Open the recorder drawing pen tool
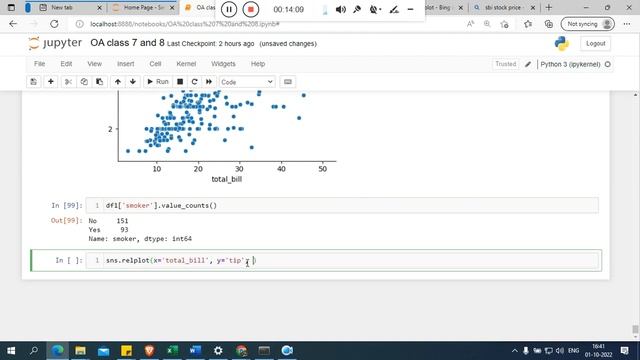This screenshot has height=360, width=640. [394, 9]
